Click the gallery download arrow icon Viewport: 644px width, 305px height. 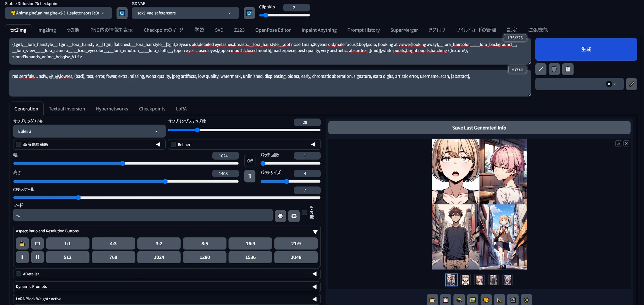[619, 143]
